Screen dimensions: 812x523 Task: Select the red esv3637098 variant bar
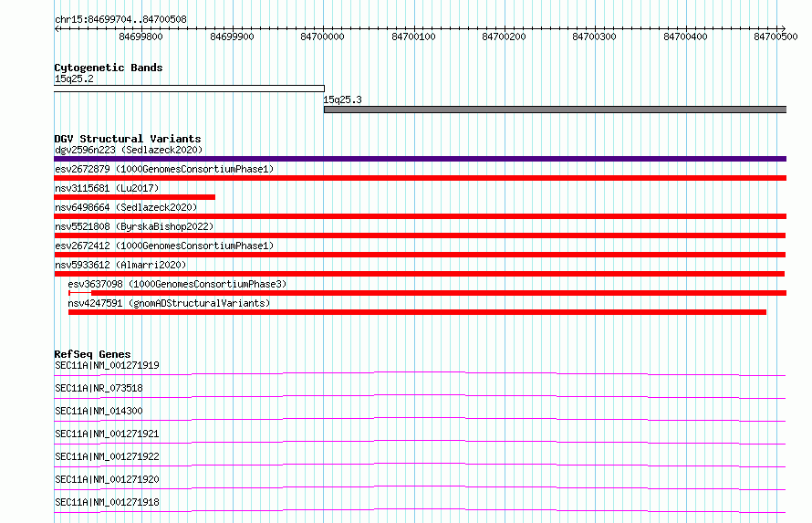427,293
